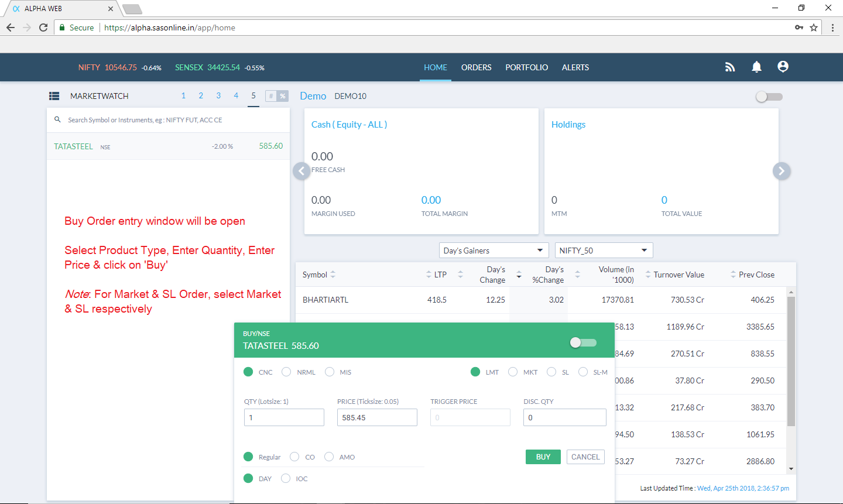Click the browser back arrow
The height and width of the screenshot is (504, 843).
(11, 28)
